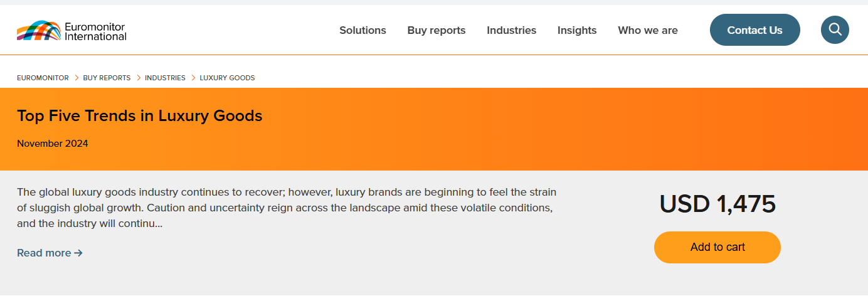Go to the Insights menu item

point(577,30)
